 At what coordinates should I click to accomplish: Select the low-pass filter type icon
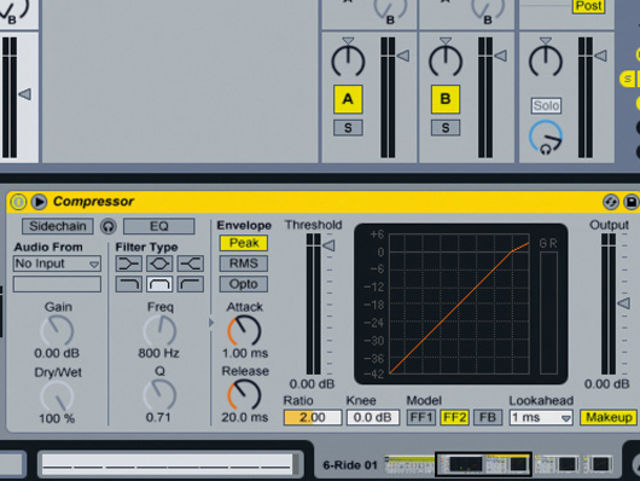click(x=129, y=284)
